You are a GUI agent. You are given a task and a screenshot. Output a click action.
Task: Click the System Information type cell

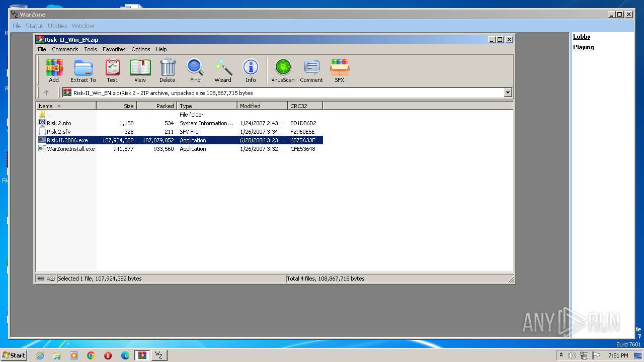coord(206,123)
